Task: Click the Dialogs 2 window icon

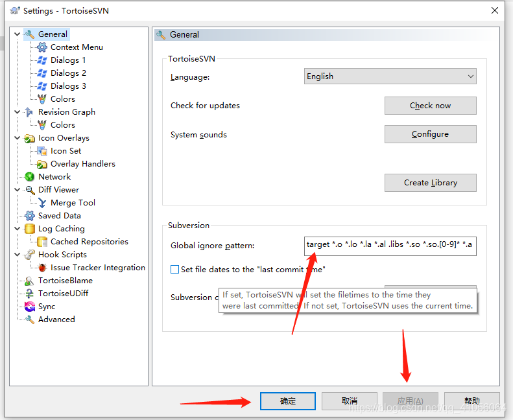Action: 42,73
